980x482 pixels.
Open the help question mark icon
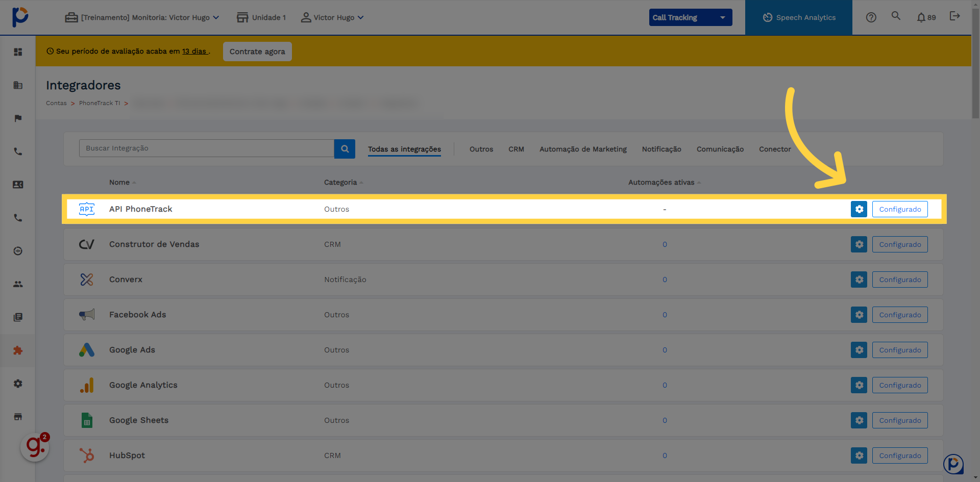click(871, 17)
